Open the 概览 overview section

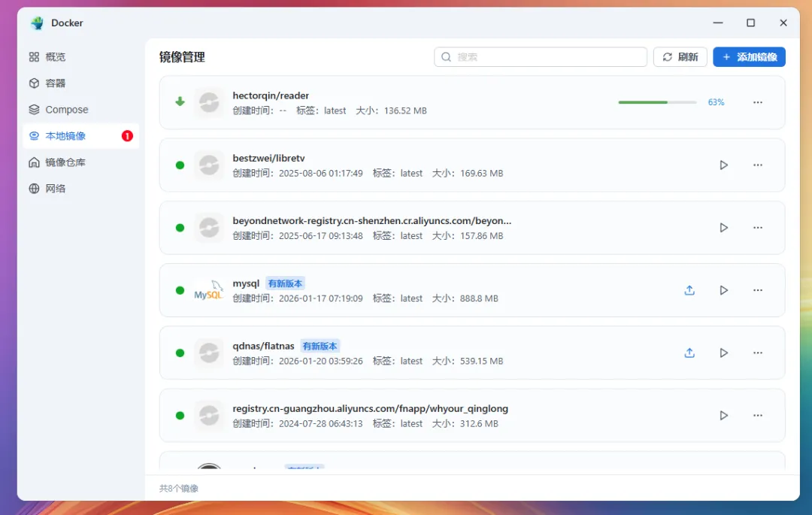click(x=80, y=57)
